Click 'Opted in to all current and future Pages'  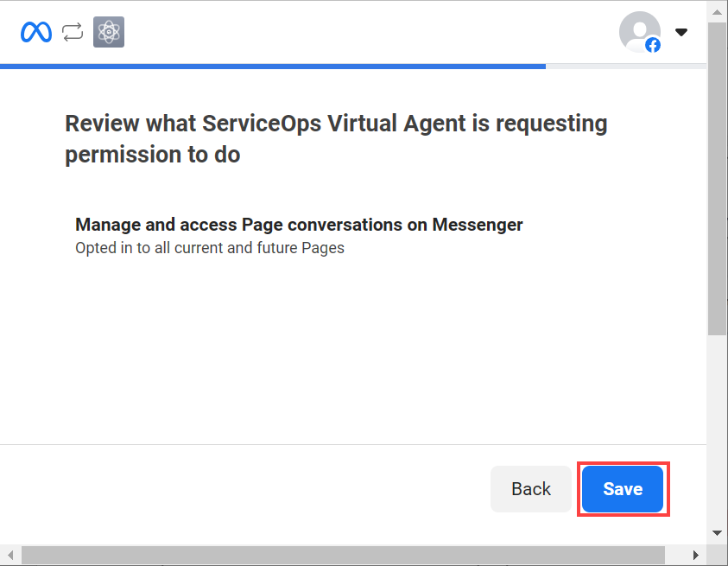(210, 248)
